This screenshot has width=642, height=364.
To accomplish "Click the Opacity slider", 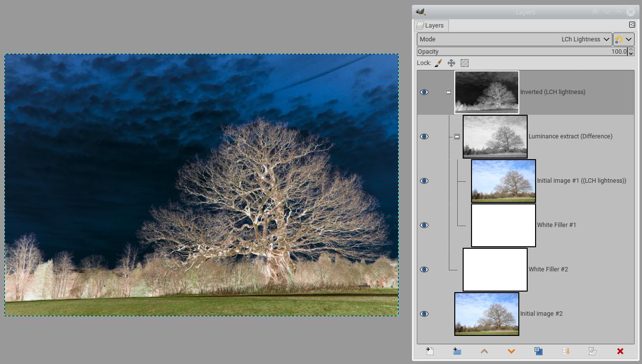I will click(x=521, y=52).
